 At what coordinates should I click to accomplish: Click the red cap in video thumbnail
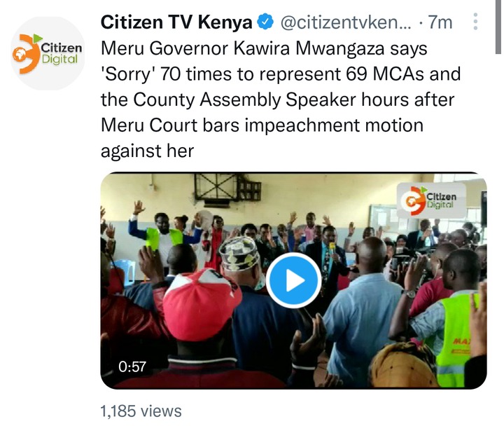tap(201, 303)
